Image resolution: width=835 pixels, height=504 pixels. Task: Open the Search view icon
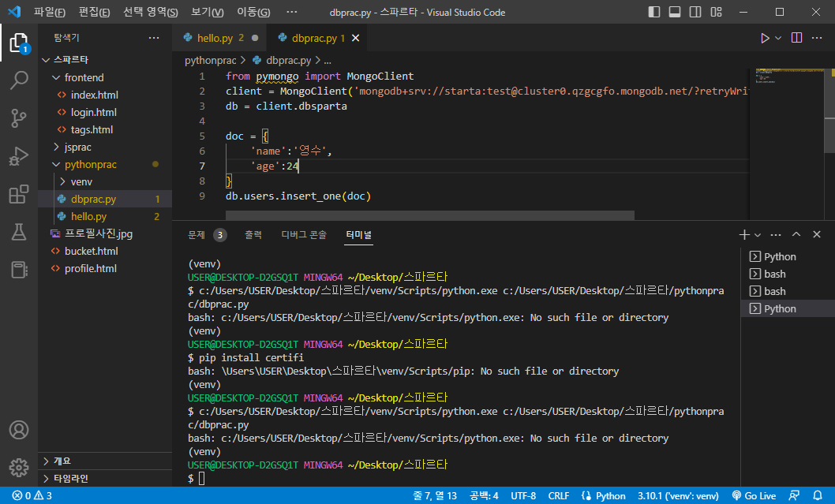click(19, 80)
